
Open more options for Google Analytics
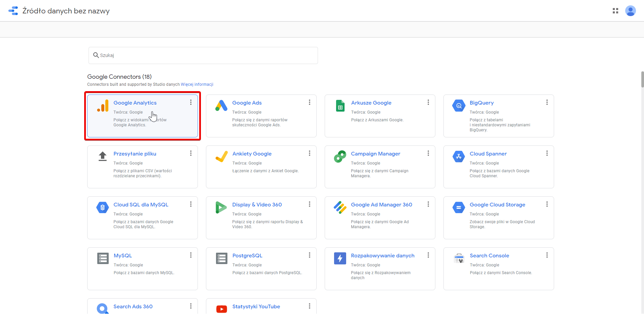click(x=191, y=102)
